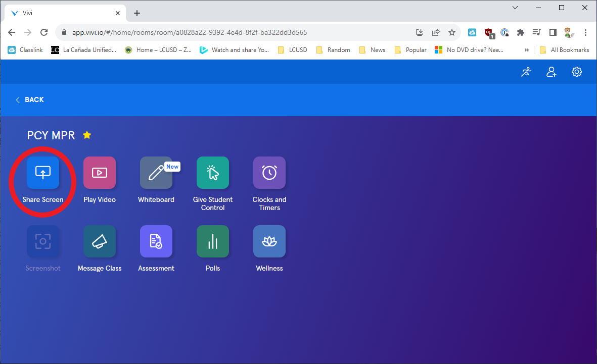Select the Give Student Control tile
The height and width of the screenshot is (364, 597).
click(x=213, y=173)
